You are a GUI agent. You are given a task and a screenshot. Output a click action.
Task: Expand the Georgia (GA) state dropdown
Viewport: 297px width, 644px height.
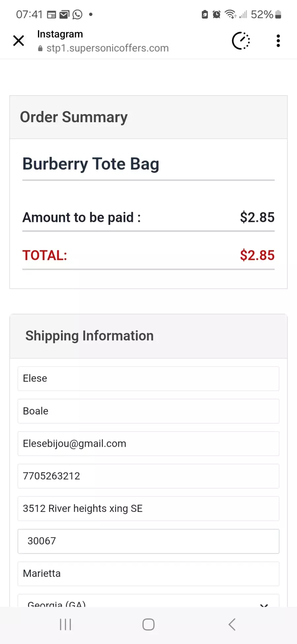tap(148, 601)
